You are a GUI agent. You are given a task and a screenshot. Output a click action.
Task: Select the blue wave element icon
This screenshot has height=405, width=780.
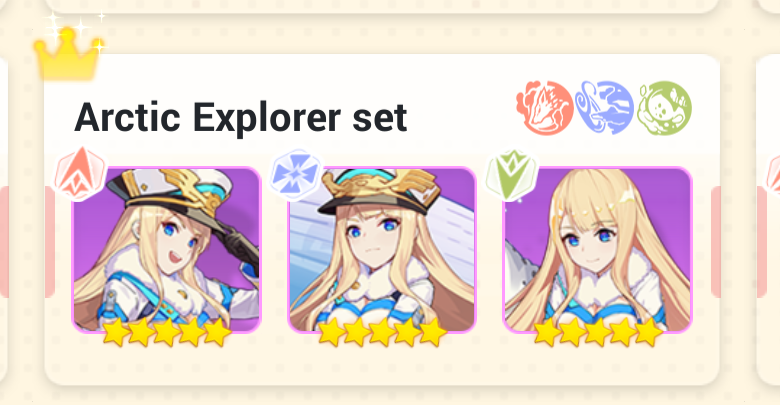pos(604,107)
